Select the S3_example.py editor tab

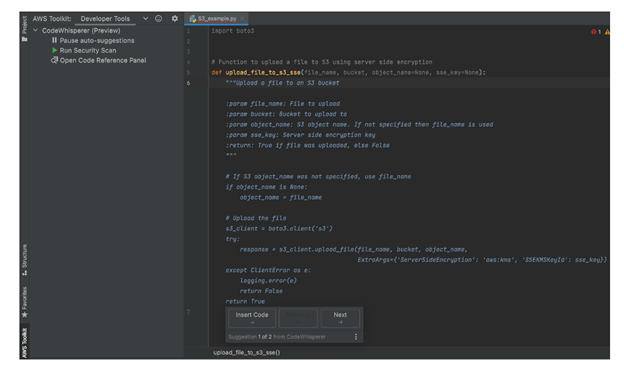[x=216, y=18]
